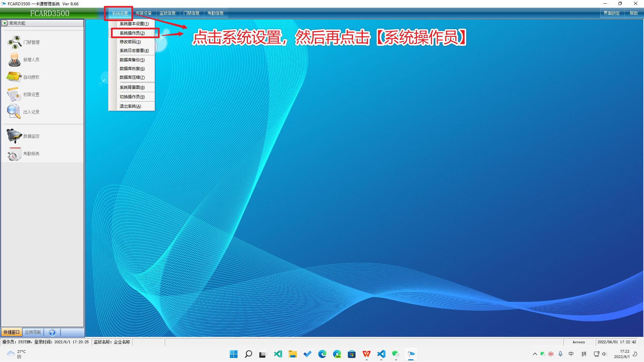The image size is (644, 362).
Task: Click the 门禁管理 label
Action: (32, 42)
